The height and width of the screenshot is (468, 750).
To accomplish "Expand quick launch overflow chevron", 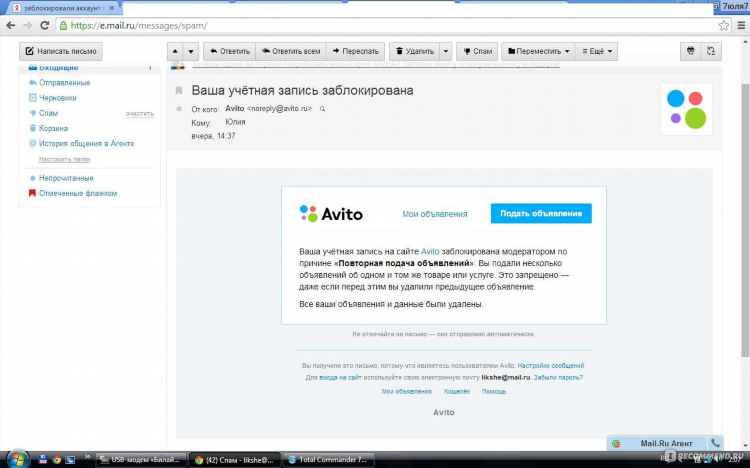I will tap(87, 457).
